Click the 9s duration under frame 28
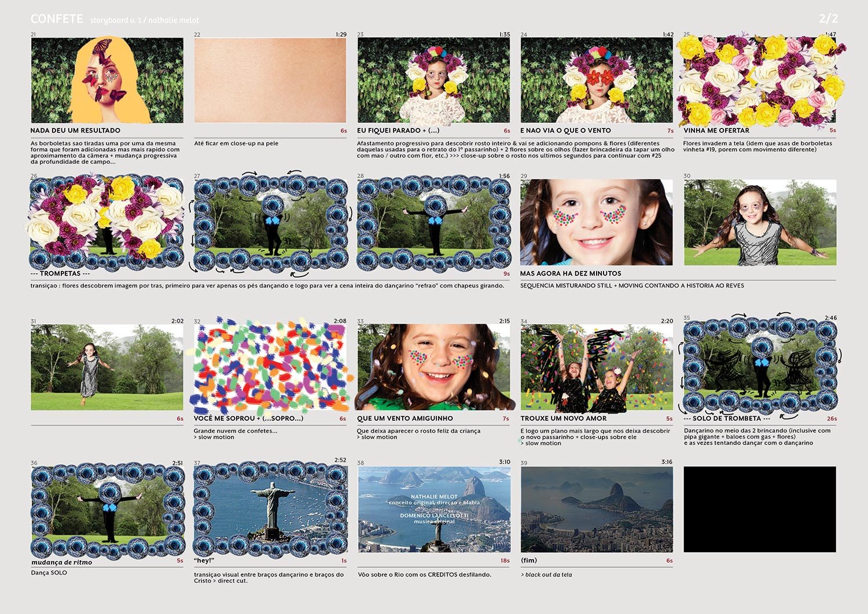The image size is (868, 614). tap(506, 274)
